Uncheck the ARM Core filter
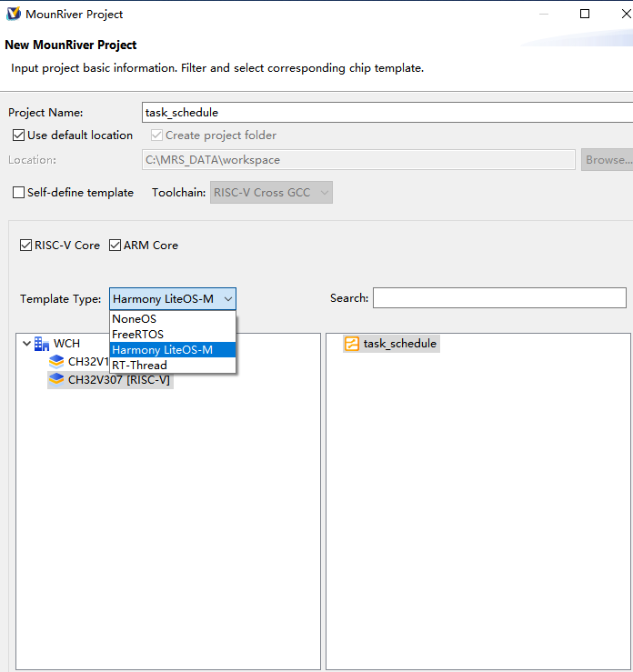The image size is (633, 672). point(115,246)
